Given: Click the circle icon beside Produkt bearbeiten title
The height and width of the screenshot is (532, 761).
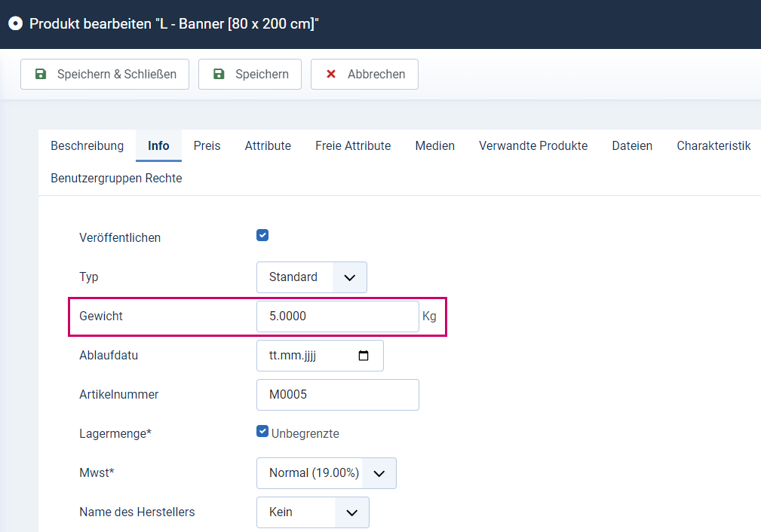Looking at the screenshot, I should [x=16, y=23].
